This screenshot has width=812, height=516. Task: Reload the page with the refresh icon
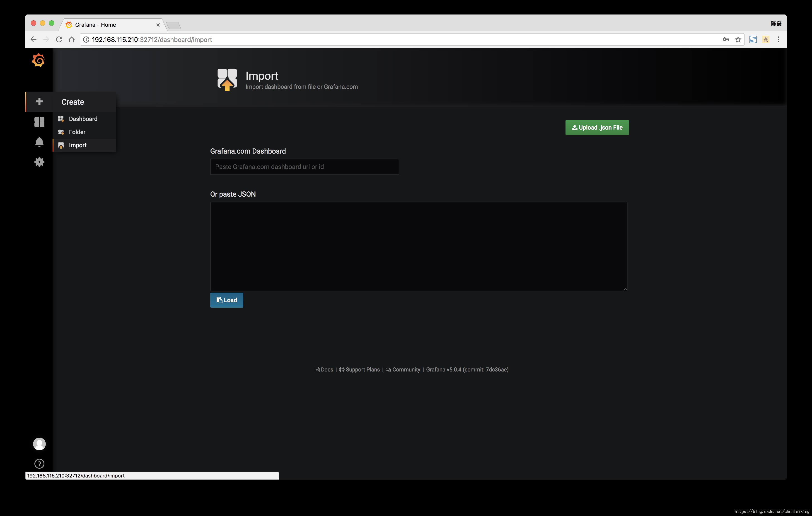click(59, 39)
